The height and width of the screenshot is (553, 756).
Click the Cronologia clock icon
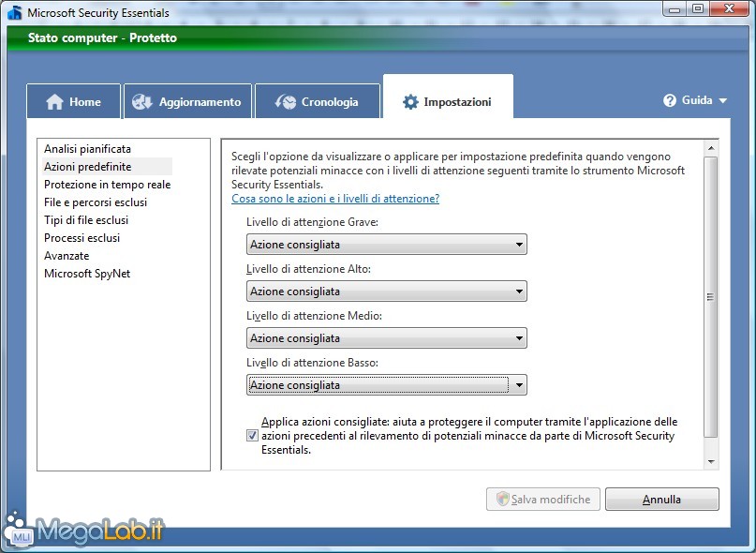[286, 102]
